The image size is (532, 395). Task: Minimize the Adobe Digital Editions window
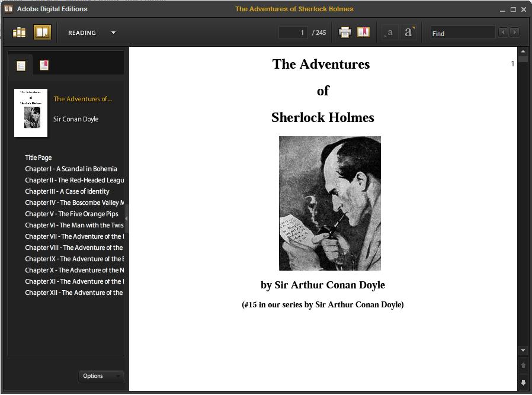[x=502, y=10]
